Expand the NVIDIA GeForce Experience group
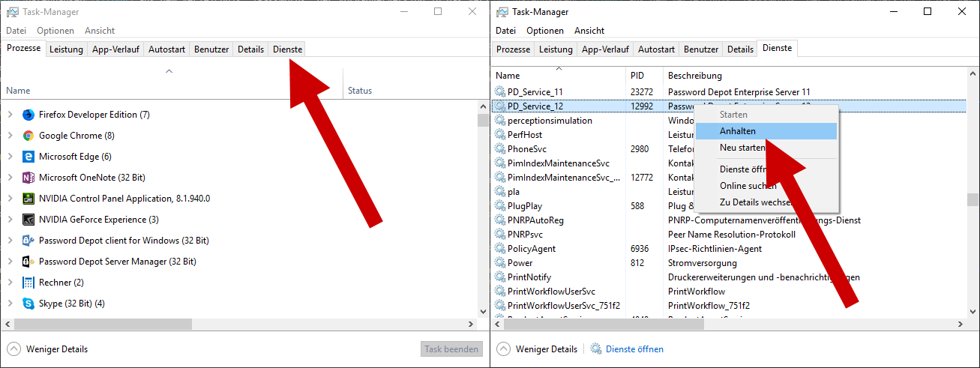 tap(10, 220)
